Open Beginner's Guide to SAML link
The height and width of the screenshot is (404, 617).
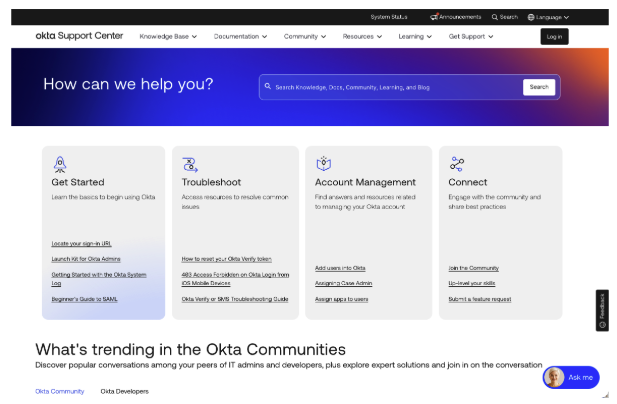(x=84, y=299)
